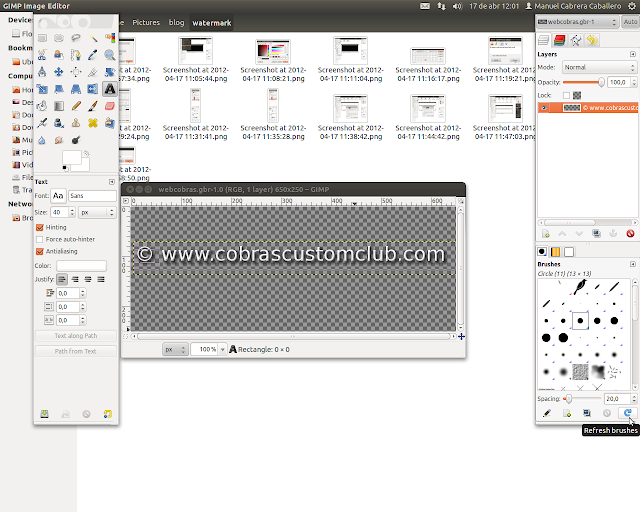Select the Foreground Select tool
This screenshot has width=640, height=512.
59,55
